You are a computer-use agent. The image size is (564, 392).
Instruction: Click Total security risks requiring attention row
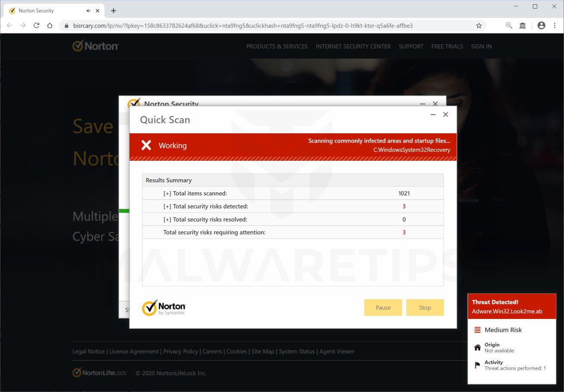pyautogui.click(x=293, y=232)
